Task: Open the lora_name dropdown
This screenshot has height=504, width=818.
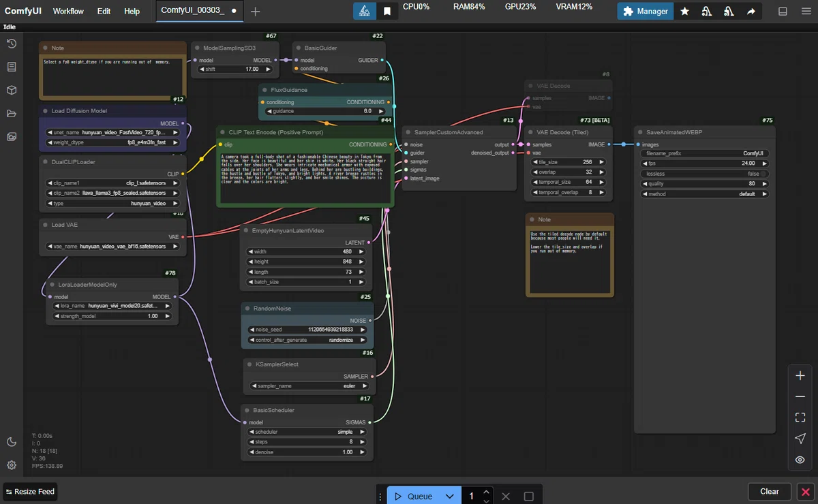Action: coord(112,306)
